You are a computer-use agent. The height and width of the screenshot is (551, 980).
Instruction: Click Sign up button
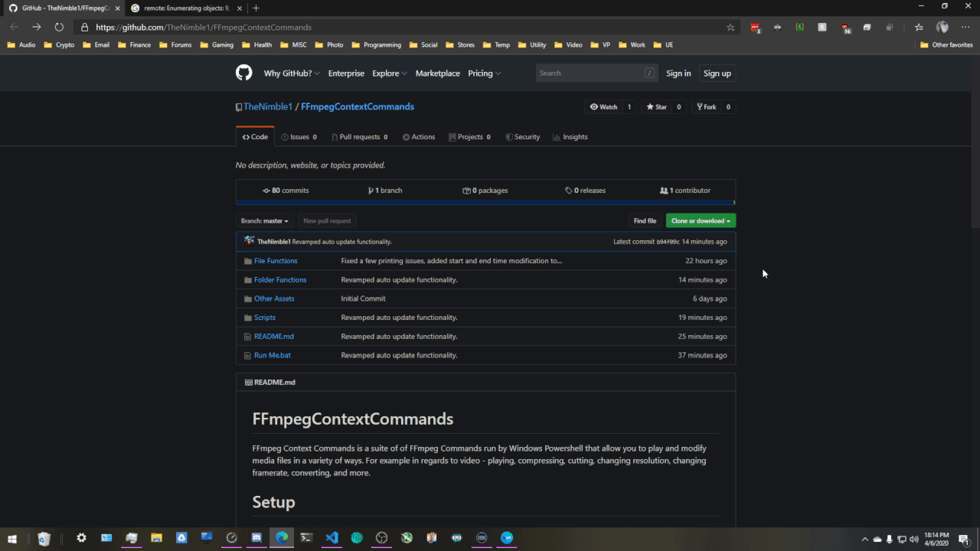pos(717,73)
